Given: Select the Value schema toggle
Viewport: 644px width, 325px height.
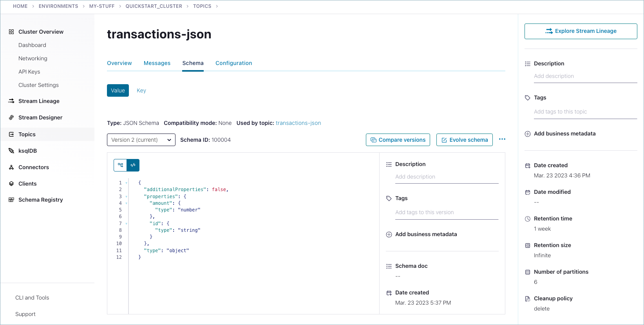Looking at the screenshot, I should pyautogui.click(x=118, y=90).
